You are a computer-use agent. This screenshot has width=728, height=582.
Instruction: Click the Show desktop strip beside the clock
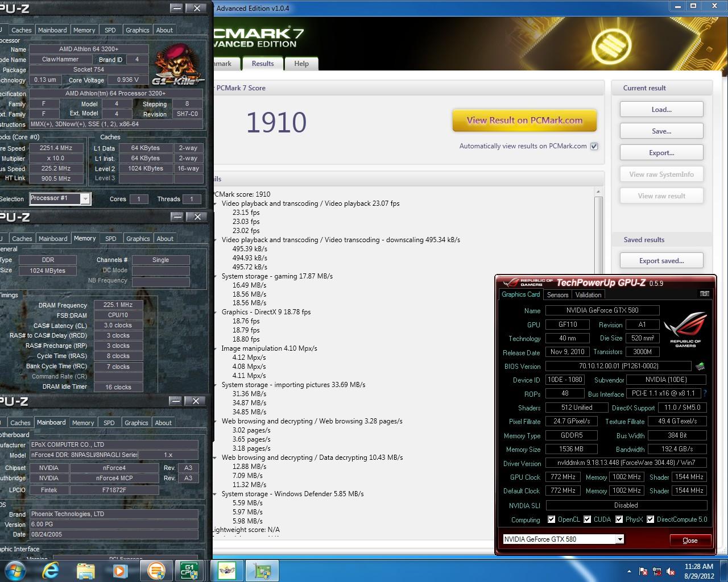click(x=724, y=571)
